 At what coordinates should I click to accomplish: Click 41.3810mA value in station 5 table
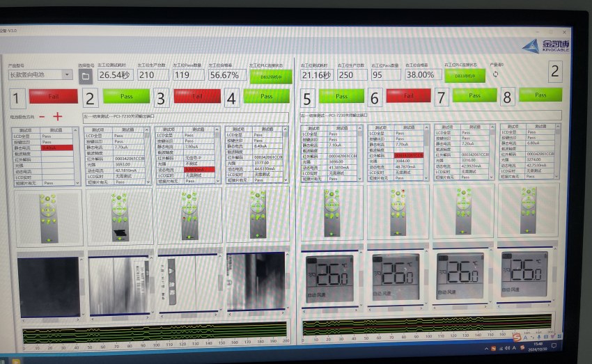pyautogui.click(x=338, y=167)
